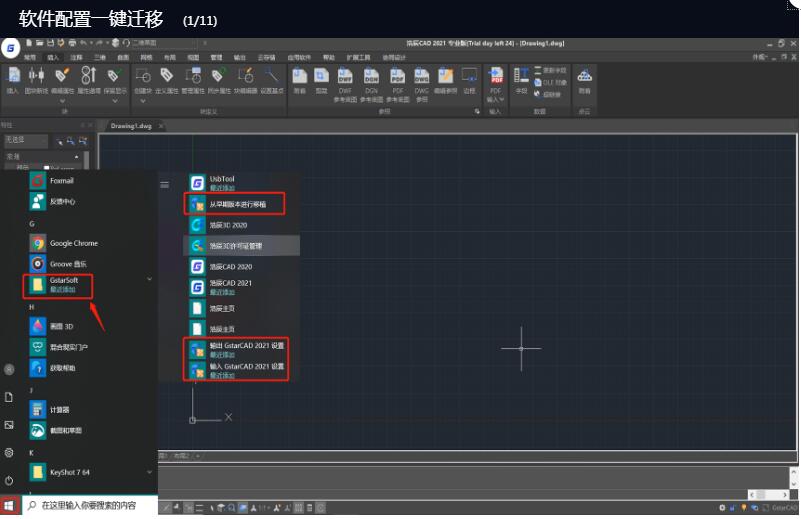Image resolution: width=801 pixels, height=519 pixels.
Task: Click the command line horizontal scrollbar
Action: [768, 494]
